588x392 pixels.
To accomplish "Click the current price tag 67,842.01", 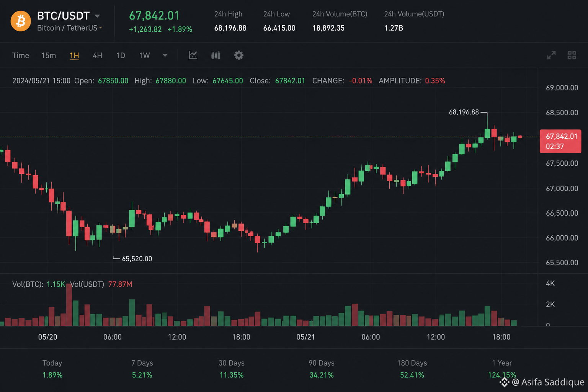I will tap(560, 141).
